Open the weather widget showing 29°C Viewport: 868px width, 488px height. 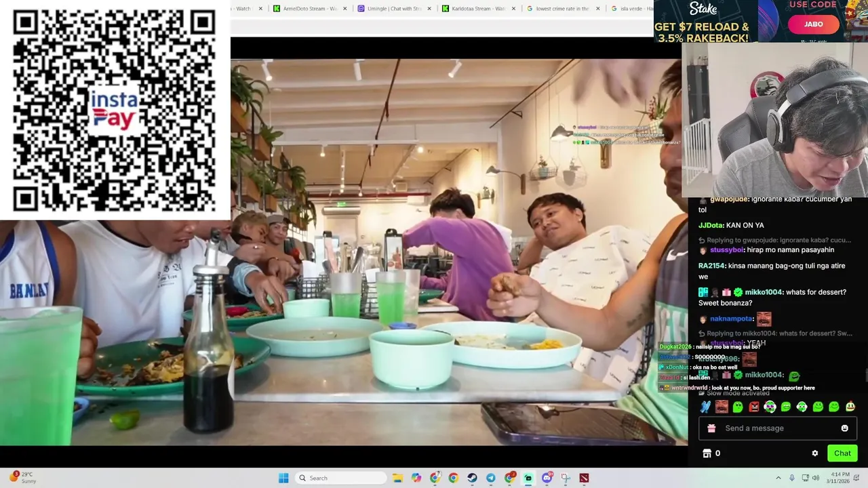pos(22,478)
